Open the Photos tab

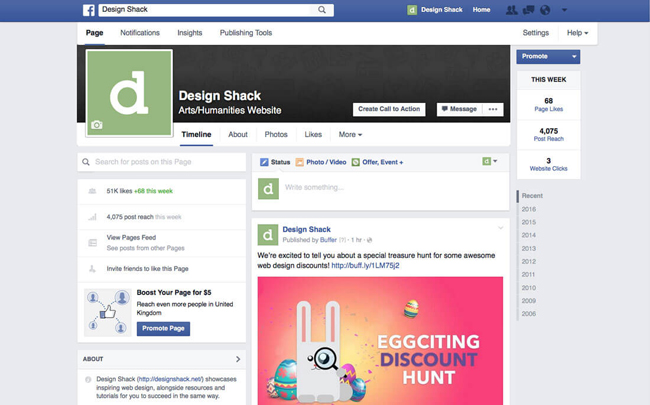(x=276, y=134)
